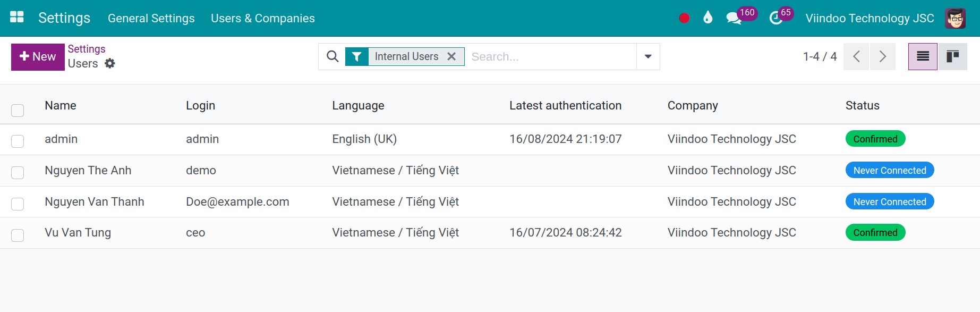Viewport: 980px width, 312px height.
Task: Sort by Login column header
Action: (200, 105)
